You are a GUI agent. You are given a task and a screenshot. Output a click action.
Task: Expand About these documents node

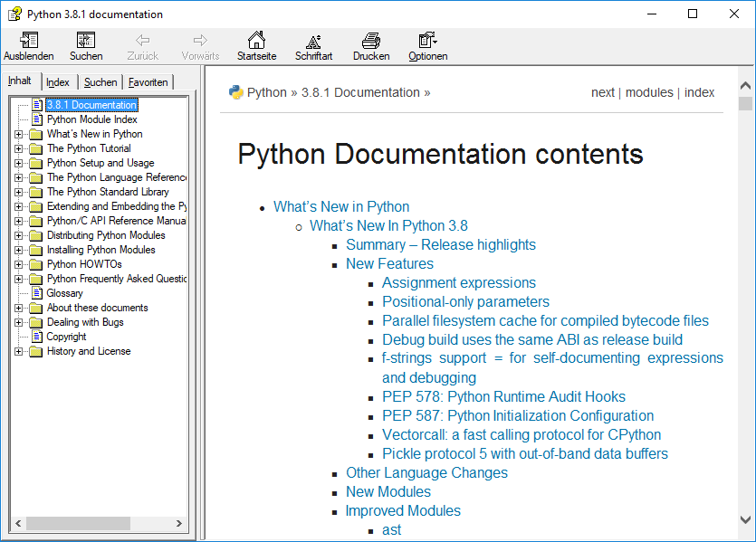coord(18,308)
